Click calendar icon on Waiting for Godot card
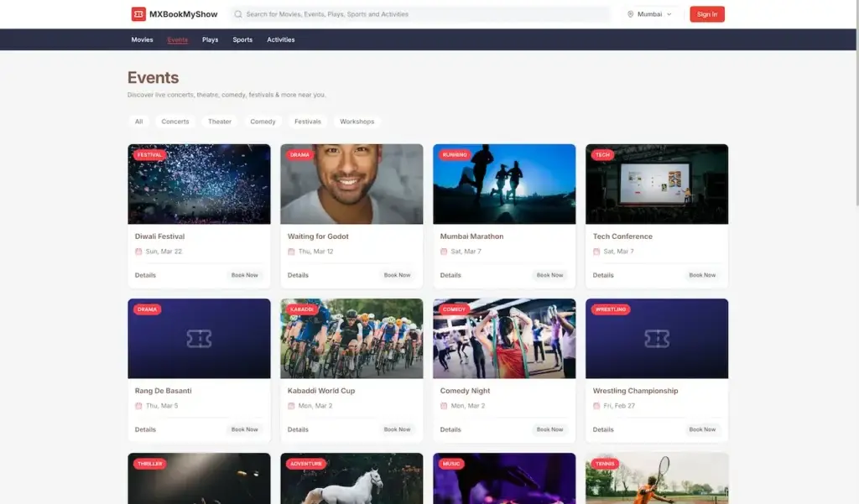This screenshot has height=504, width=859. (x=291, y=252)
